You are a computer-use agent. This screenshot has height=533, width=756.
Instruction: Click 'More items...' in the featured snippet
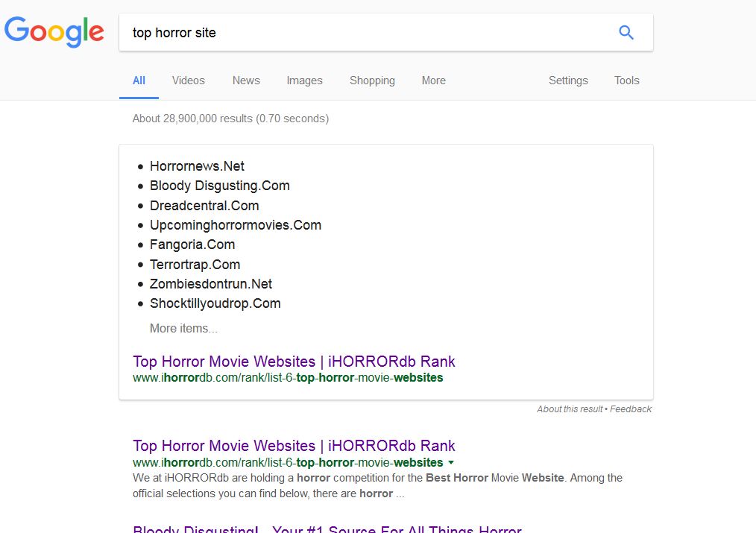183,328
